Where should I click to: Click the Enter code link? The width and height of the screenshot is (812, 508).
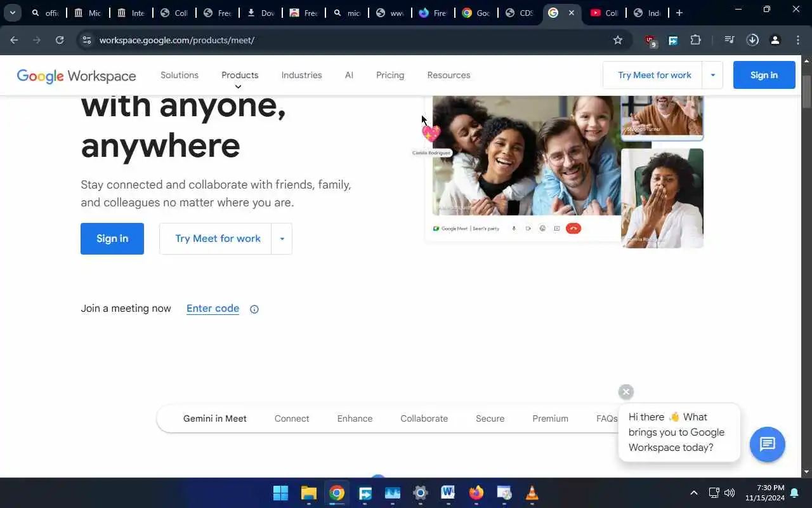coord(213,309)
